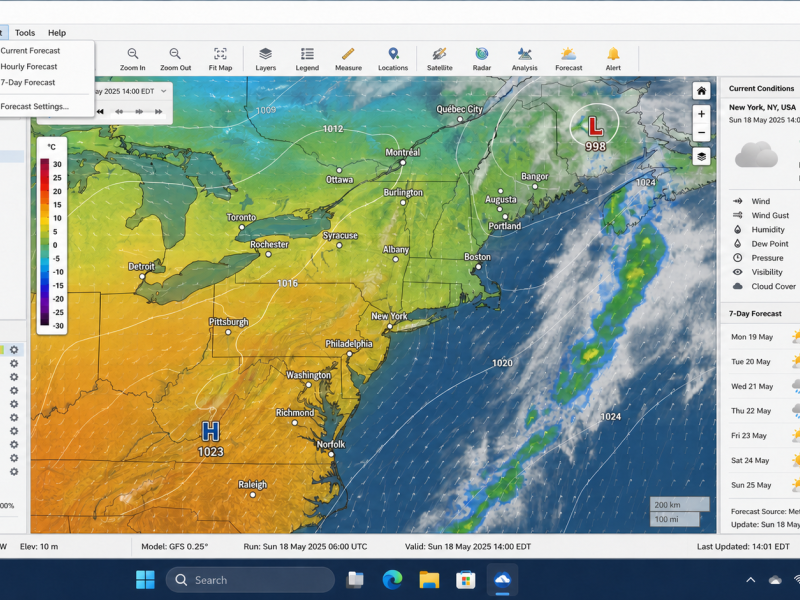Viewport: 800px width, 600px height.
Task: Open the Tools menu
Action: pyautogui.click(x=25, y=33)
